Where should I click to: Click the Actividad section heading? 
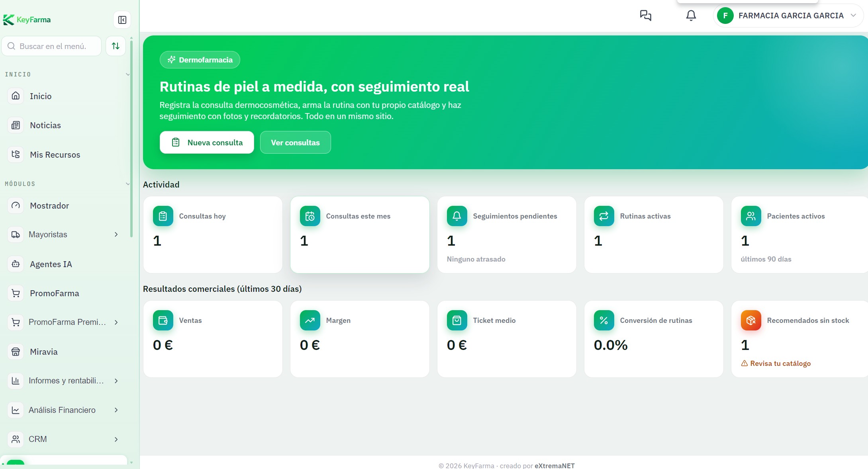coord(161,184)
